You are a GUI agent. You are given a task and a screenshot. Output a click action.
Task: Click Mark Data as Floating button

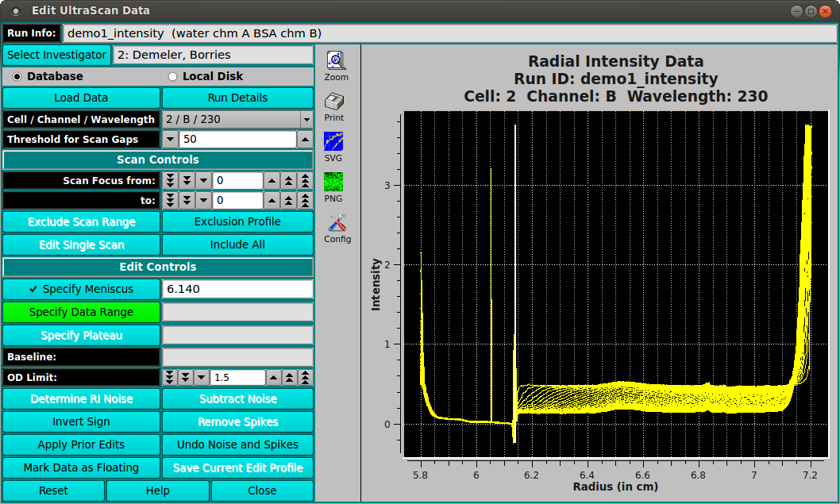81,468
